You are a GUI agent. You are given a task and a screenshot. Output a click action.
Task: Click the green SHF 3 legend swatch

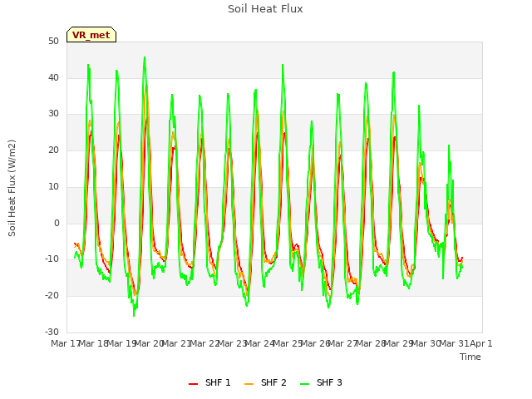(305, 384)
